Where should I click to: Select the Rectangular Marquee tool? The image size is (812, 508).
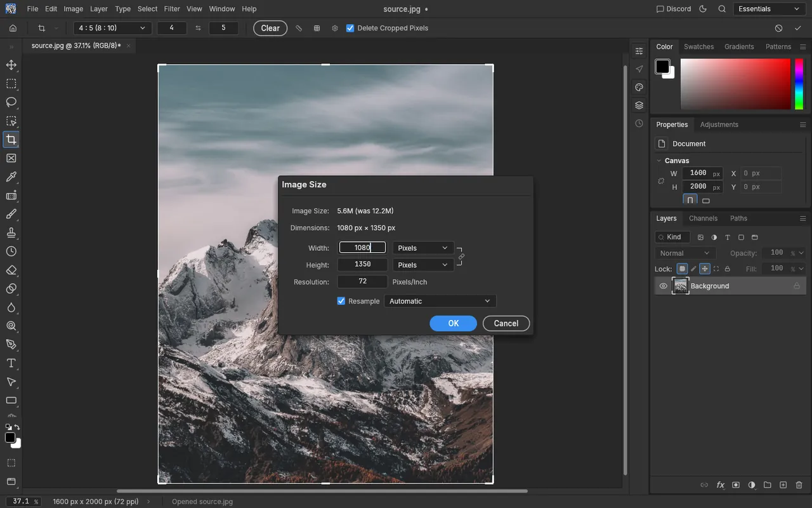tap(11, 84)
